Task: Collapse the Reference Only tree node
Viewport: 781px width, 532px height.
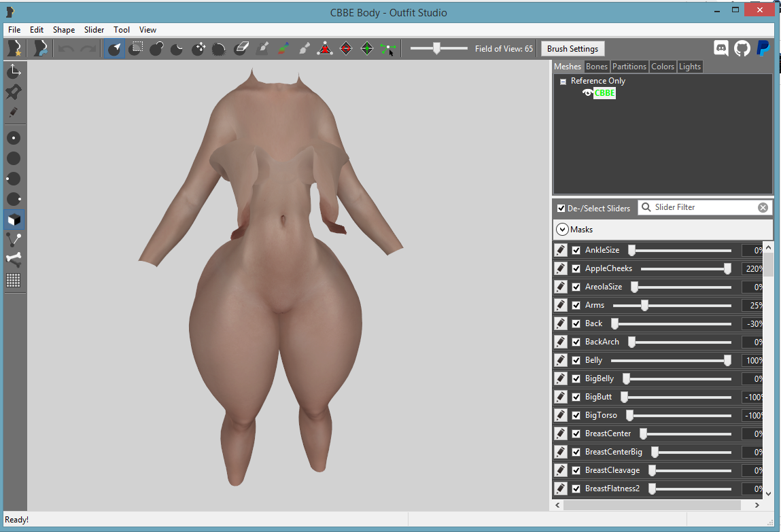Action: [563, 82]
